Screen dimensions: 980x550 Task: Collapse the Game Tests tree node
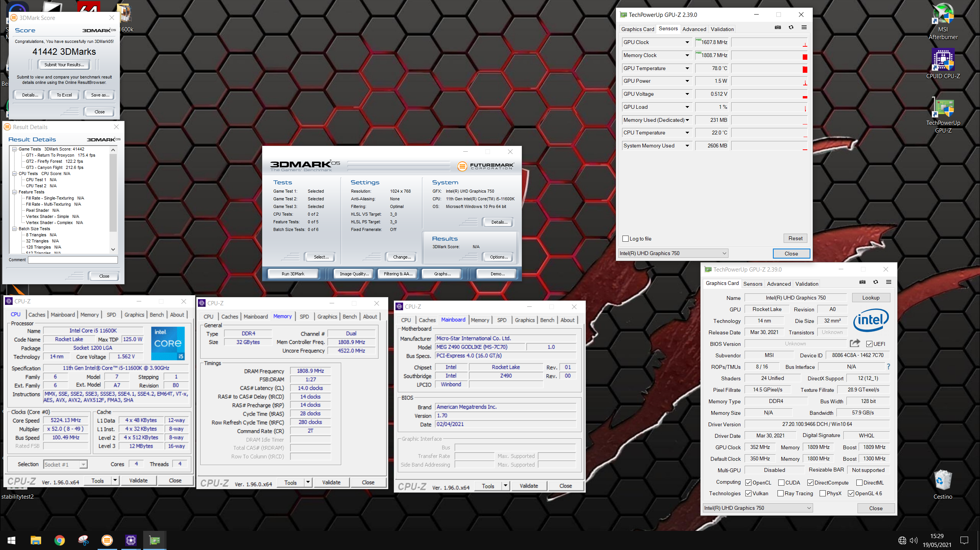15,149
